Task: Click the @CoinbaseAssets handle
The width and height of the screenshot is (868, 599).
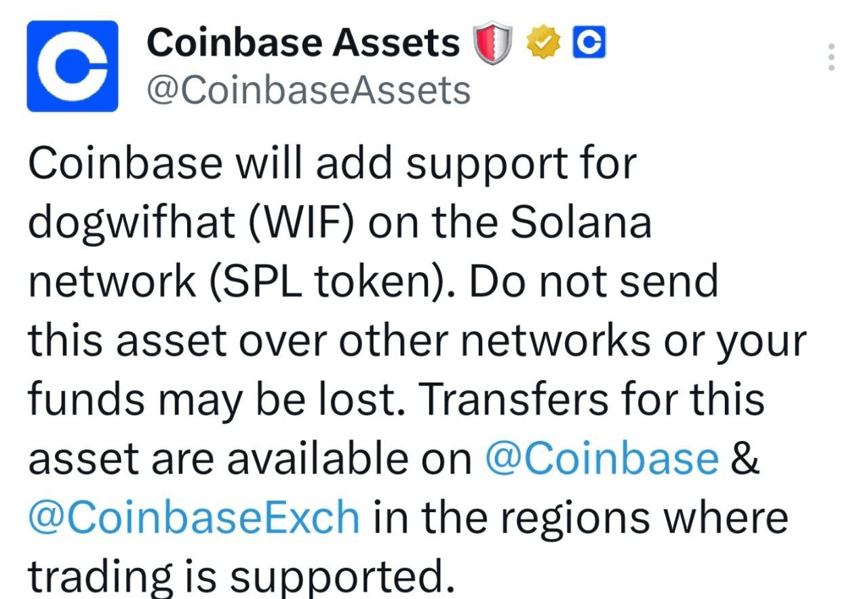Action: coord(309,90)
